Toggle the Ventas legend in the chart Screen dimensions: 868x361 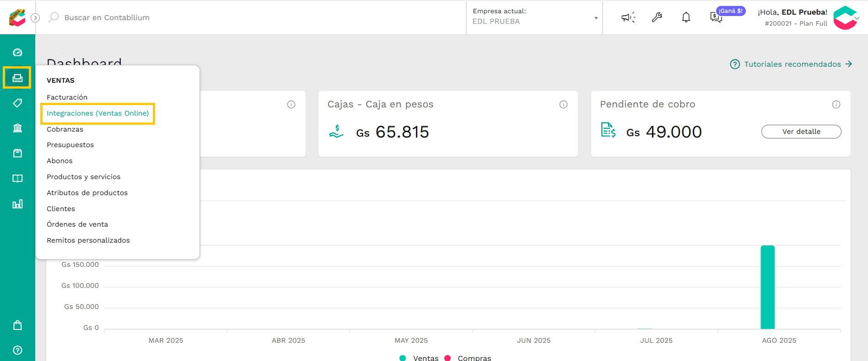[419, 358]
